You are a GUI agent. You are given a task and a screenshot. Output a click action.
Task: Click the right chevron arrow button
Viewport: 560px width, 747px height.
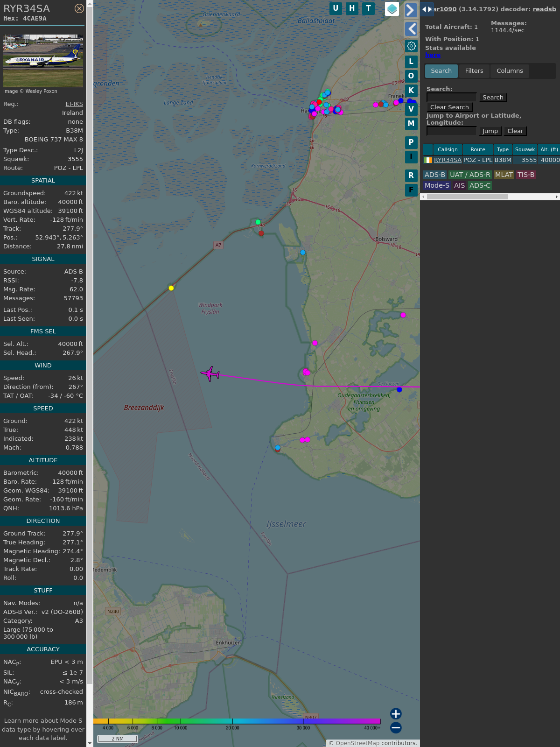[x=411, y=10]
